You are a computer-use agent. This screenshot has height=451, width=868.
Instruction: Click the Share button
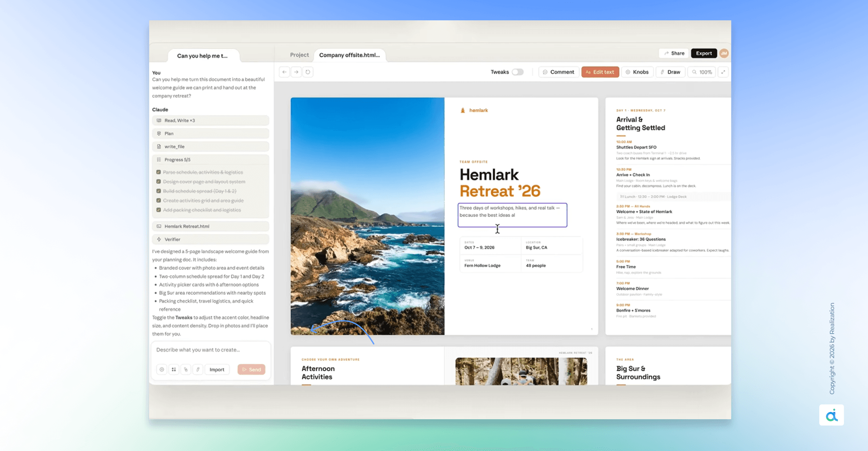click(x=674, y=53)
